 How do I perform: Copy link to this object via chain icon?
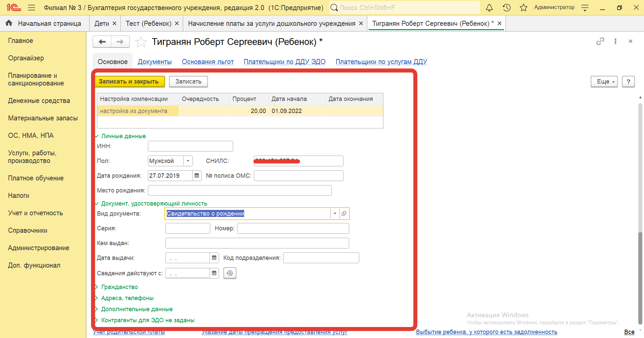(x=600, y=41)
